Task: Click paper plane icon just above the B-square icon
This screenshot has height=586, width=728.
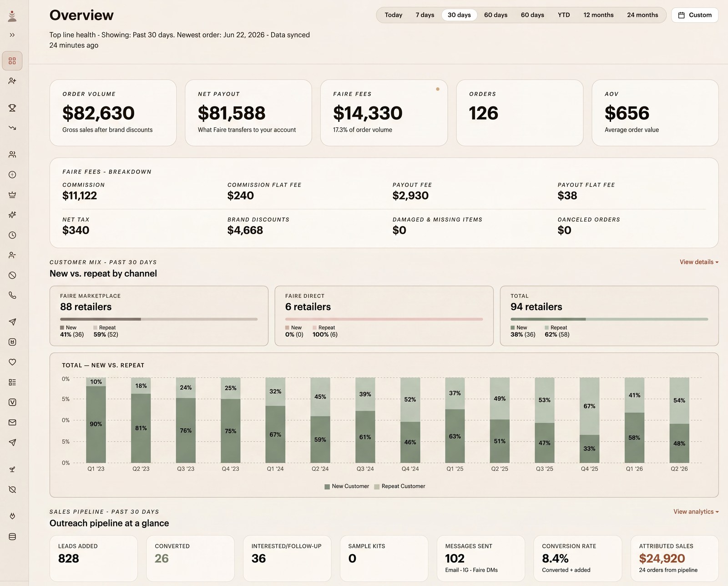Action: pos(12,322)
